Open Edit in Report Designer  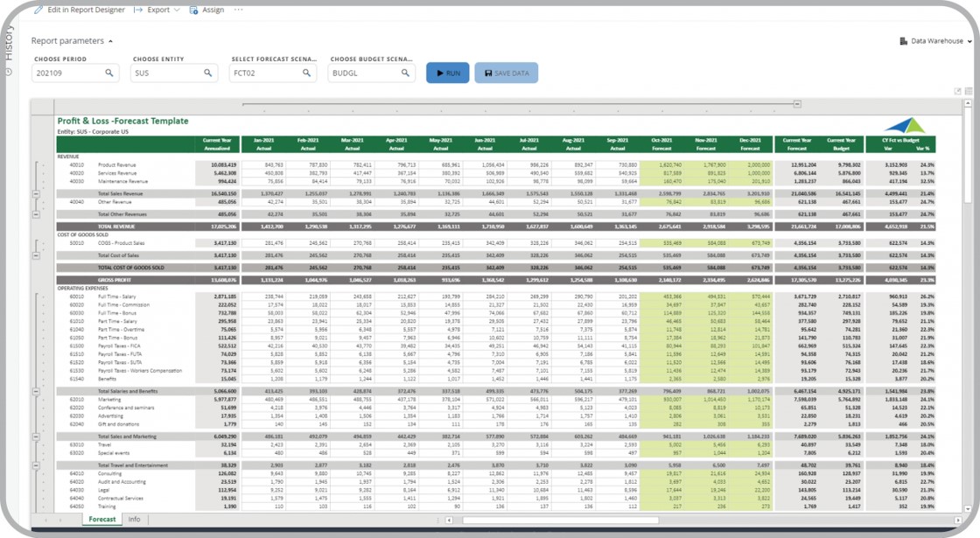click(80, 10)
